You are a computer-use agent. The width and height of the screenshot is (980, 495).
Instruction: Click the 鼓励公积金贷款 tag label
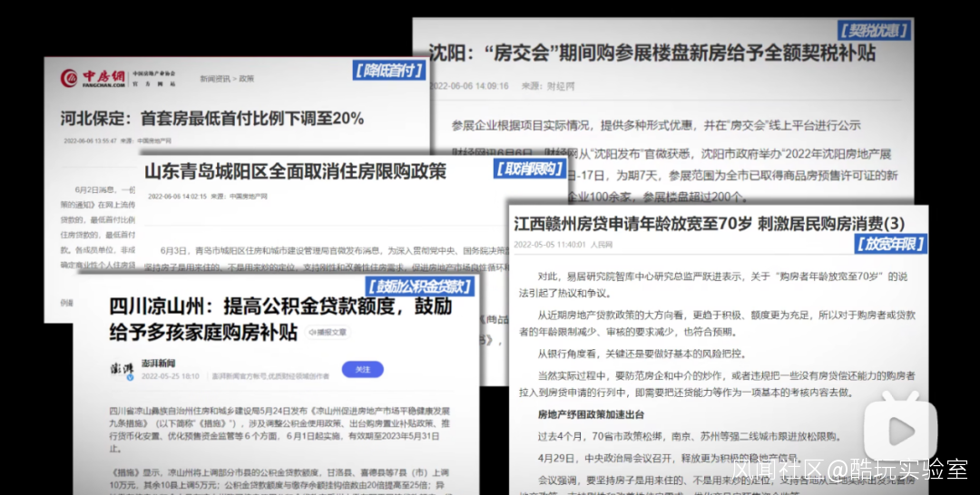pyautogui.click(x=419, y=286)
